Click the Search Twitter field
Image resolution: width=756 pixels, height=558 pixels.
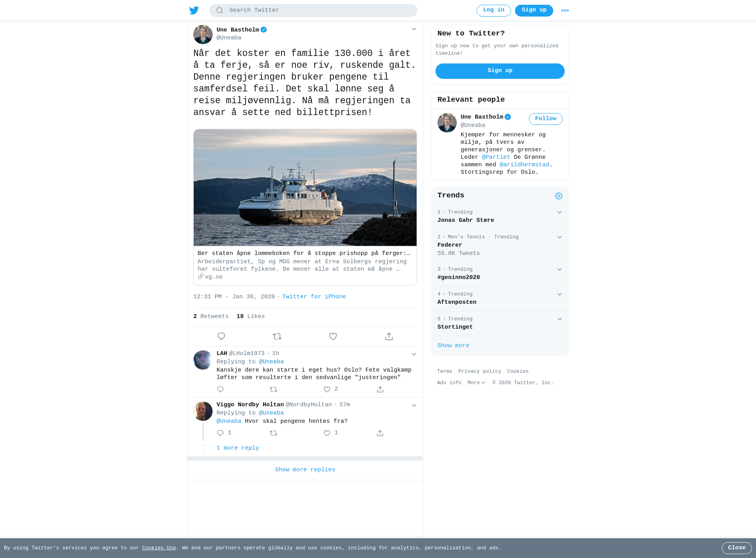tap(313, 11)
